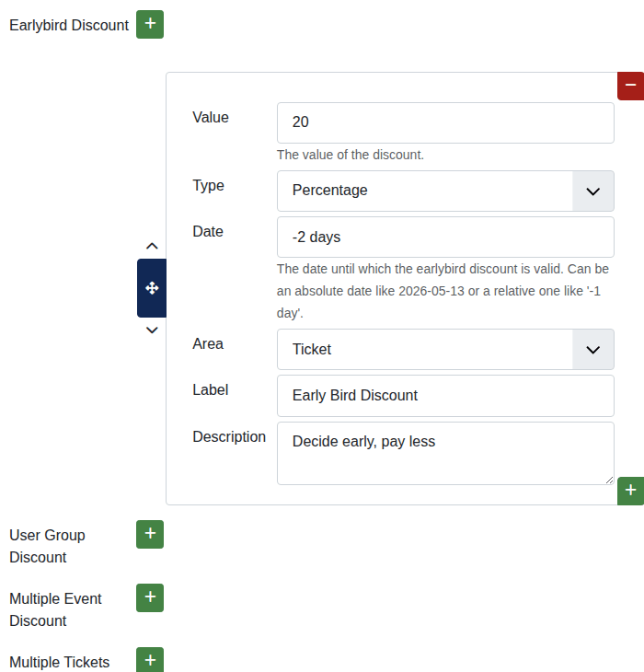The height and width of the screenshot is (672, 644).
Task: Move the discount row down
Action: point(152,330)
